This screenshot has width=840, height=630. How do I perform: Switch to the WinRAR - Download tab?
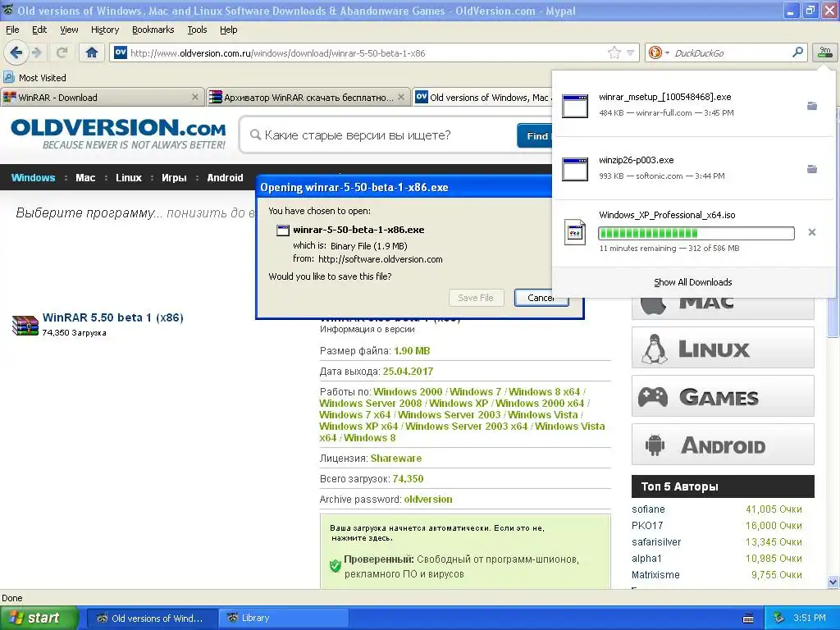(x=102, y=97)
